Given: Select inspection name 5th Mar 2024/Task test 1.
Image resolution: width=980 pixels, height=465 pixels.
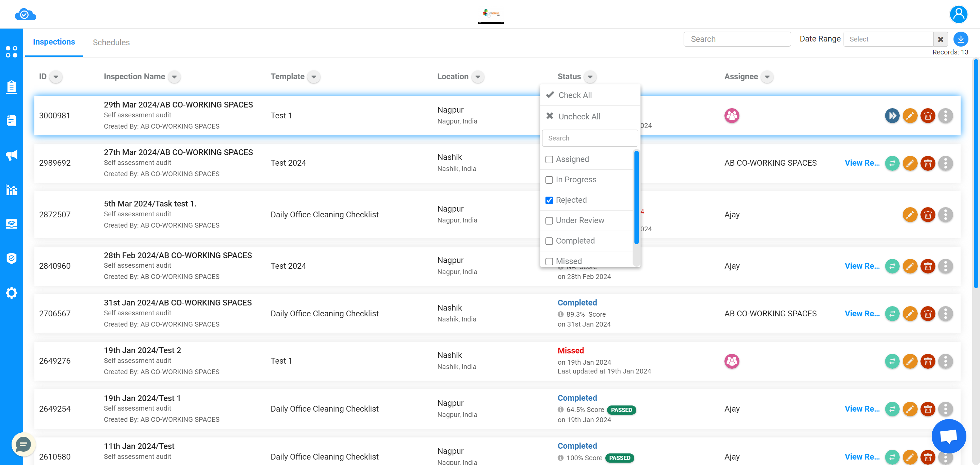Looking at the screenshot, I should click(150, 204).
